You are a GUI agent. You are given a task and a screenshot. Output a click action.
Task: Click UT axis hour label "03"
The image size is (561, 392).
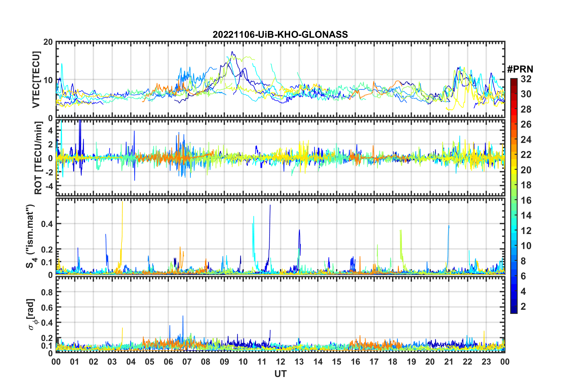click(x=112, y=362)
